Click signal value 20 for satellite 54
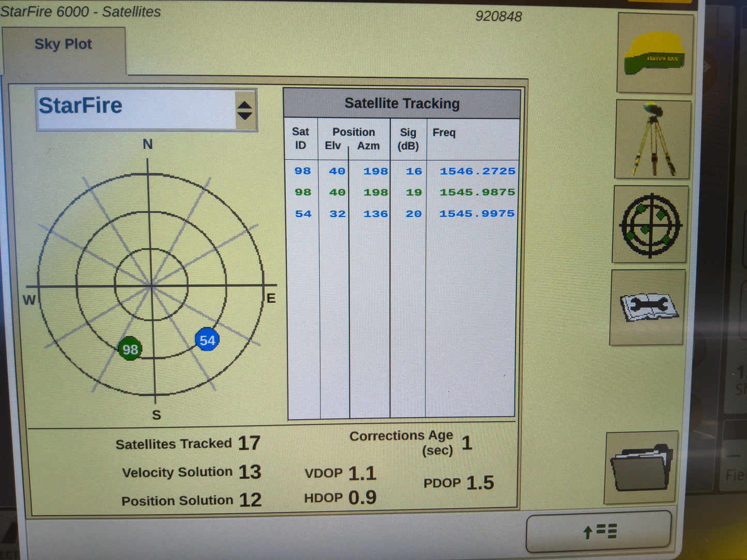The image size is (747, 560). tap(414, 213)
